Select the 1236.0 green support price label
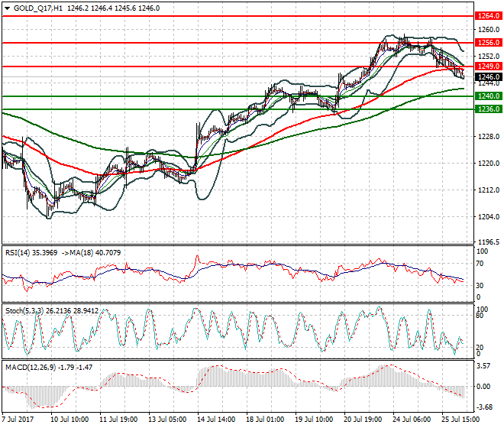The width and height of the screenshot is (504, 428). [x=489, y=109]
